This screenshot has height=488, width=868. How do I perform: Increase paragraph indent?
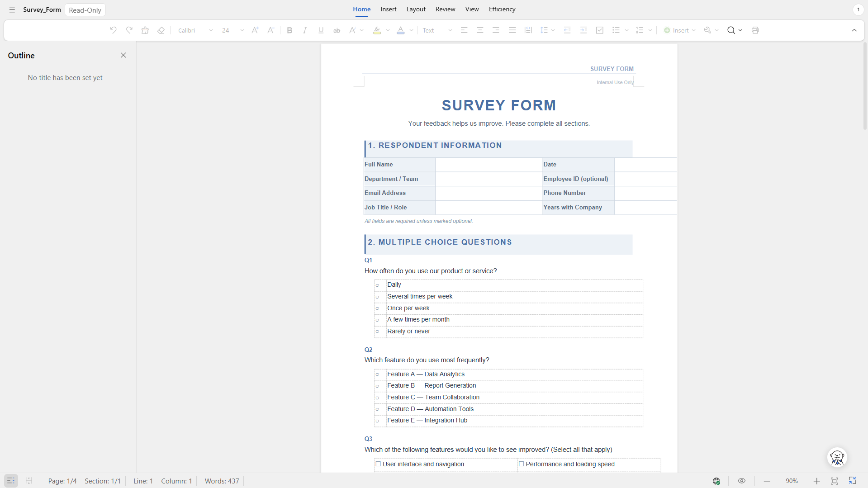click(583, 30)
